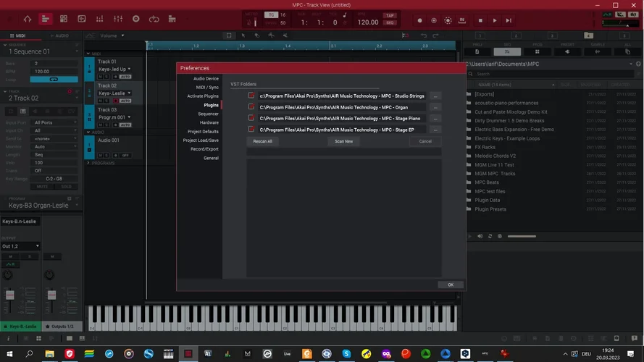The image size is (644, 362).
Task: Open the Out 1,2 output dropdown
Action: coord(20,246)
